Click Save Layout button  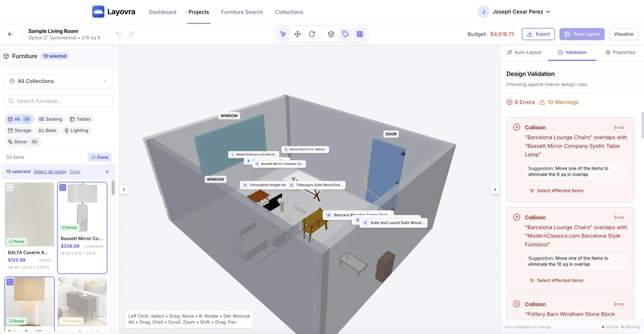[x=582, y=34]
